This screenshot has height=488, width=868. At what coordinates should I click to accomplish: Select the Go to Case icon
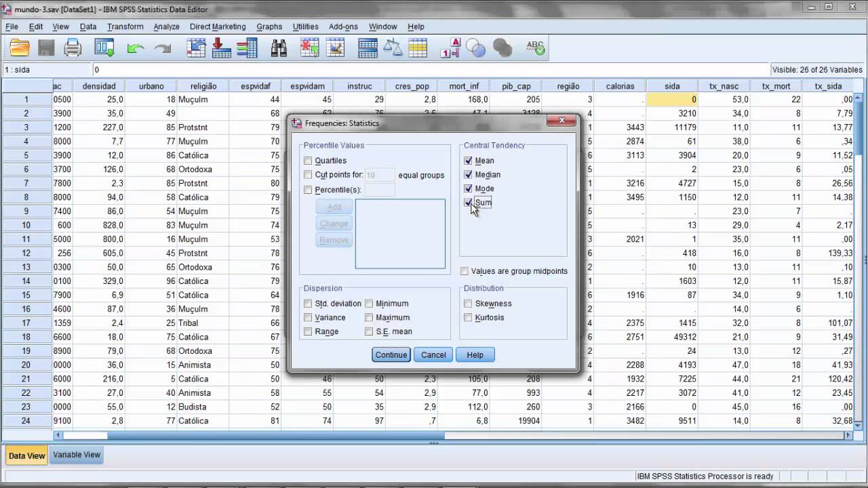[196, 48]
